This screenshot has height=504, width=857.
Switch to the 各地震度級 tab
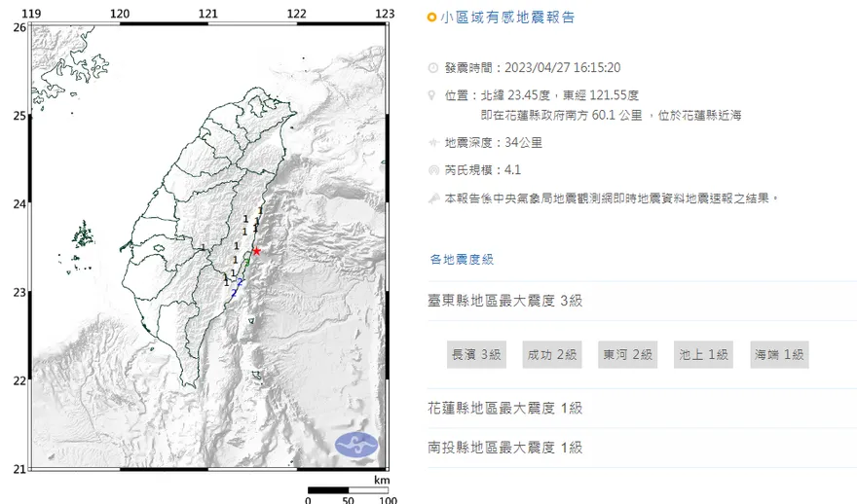pyautogui.click(x=462, y=259)
